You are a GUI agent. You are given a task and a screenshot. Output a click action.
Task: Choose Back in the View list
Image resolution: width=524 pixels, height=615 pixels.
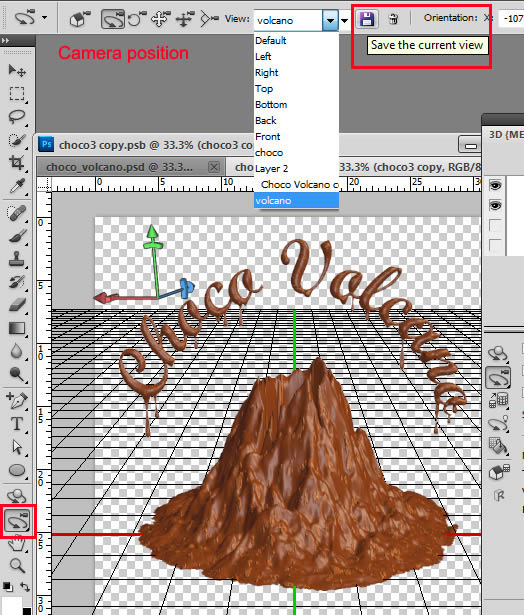point(296,120)
